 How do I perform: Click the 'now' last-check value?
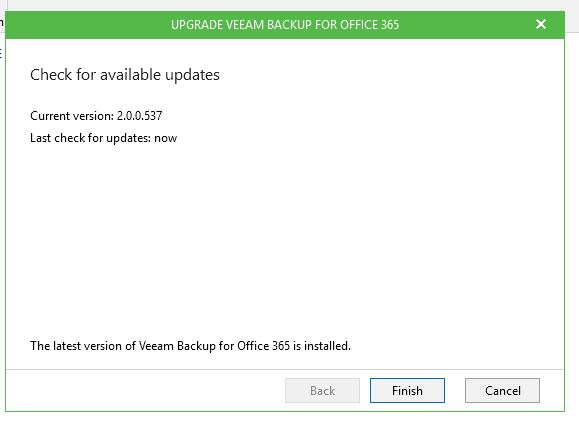(x=165, y=139)
